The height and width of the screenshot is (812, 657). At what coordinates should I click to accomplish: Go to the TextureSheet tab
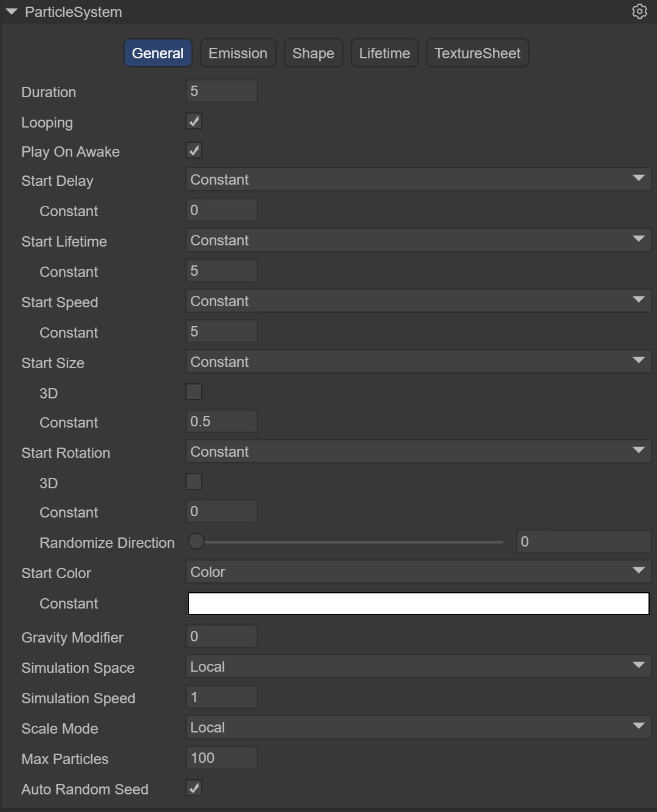point(477,53)
